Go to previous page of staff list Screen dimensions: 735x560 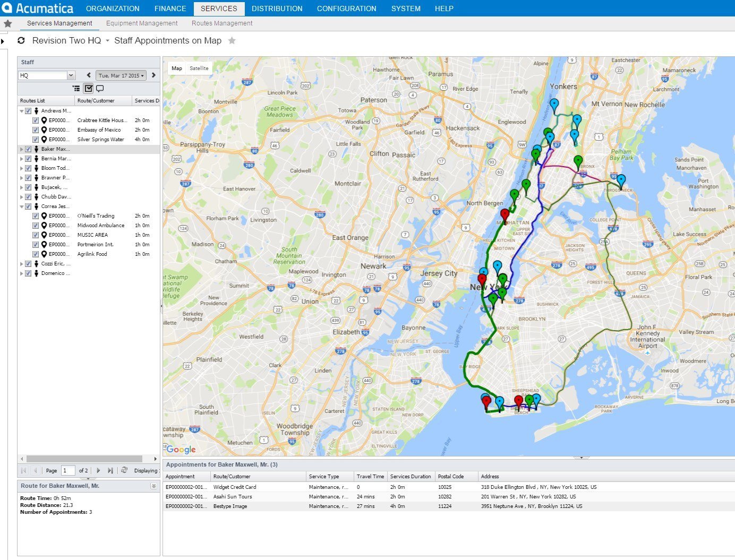(x=36, y=470)
